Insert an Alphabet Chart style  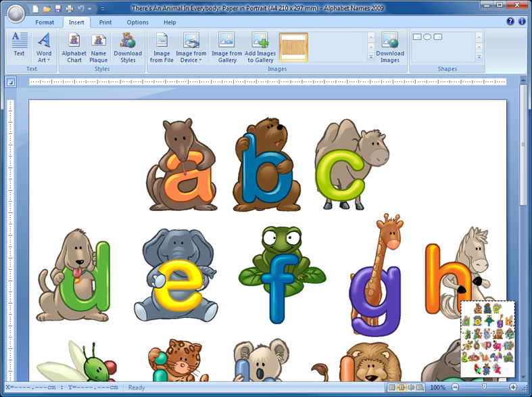[74, 47]
